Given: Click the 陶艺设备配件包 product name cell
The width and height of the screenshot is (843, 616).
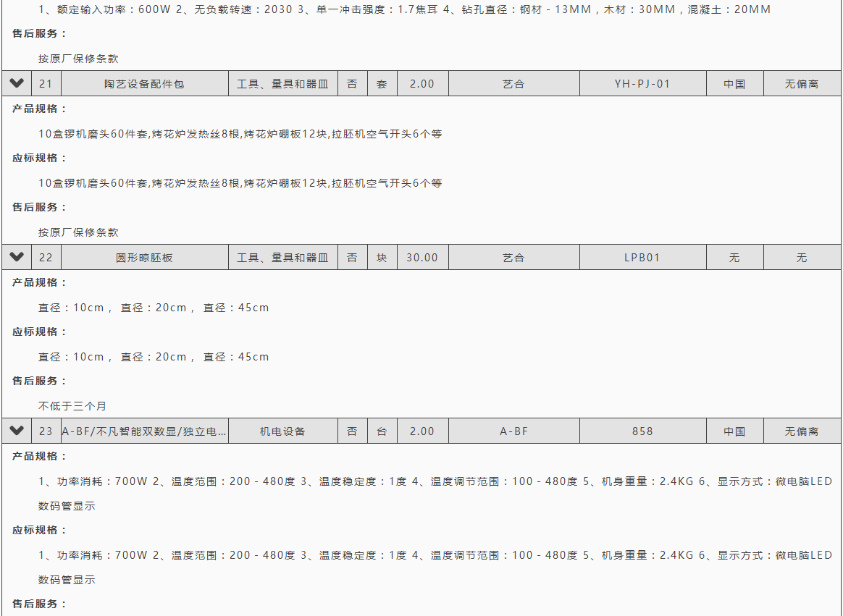Looking at the screenshot, I should pos(144,84).
